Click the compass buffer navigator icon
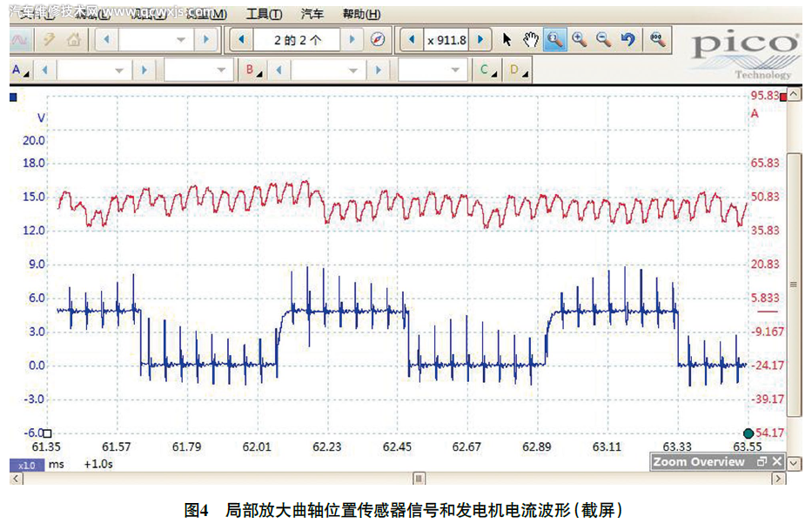 click(377, 40)
